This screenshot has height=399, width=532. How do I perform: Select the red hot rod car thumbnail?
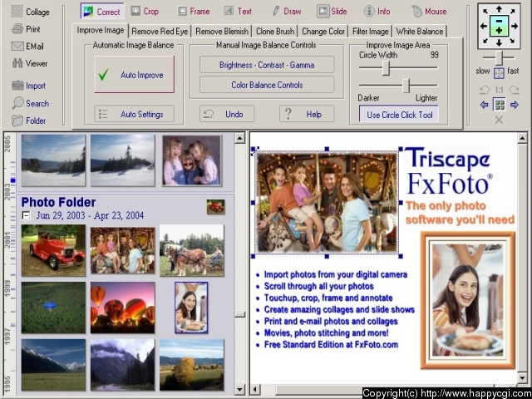tap(53, 250)
